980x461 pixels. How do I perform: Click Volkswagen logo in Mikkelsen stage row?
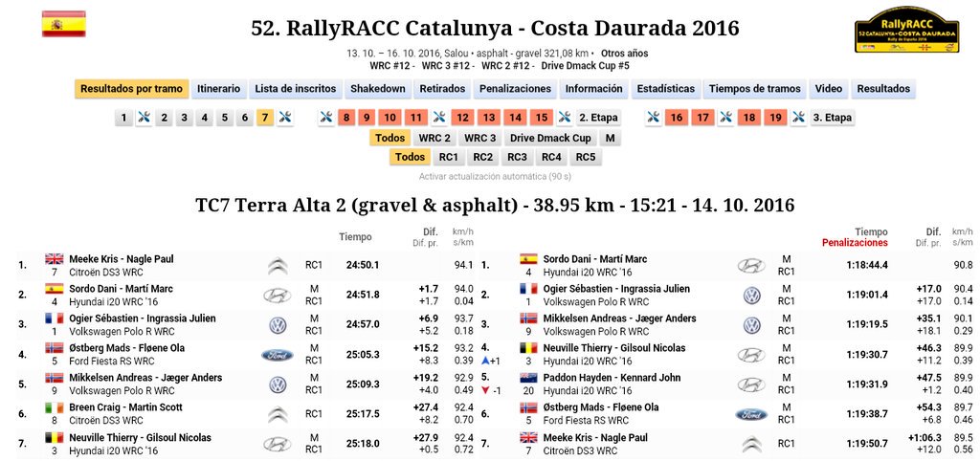pyautogui.click(x=278, y=384)
